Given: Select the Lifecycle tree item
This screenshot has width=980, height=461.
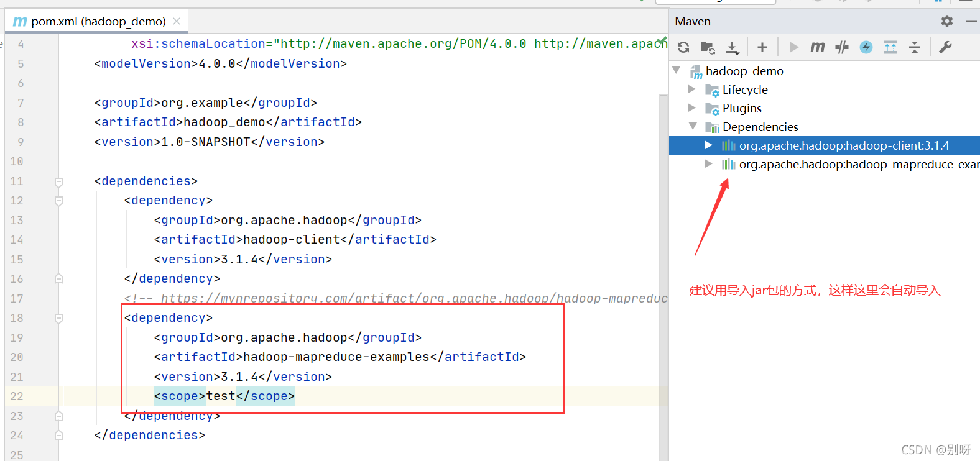Looking at the screenshot, I should click(x=825, y=90).
